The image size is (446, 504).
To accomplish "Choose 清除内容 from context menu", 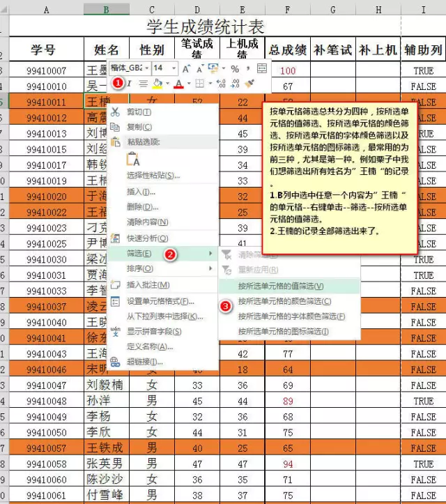I will (148, 222).
